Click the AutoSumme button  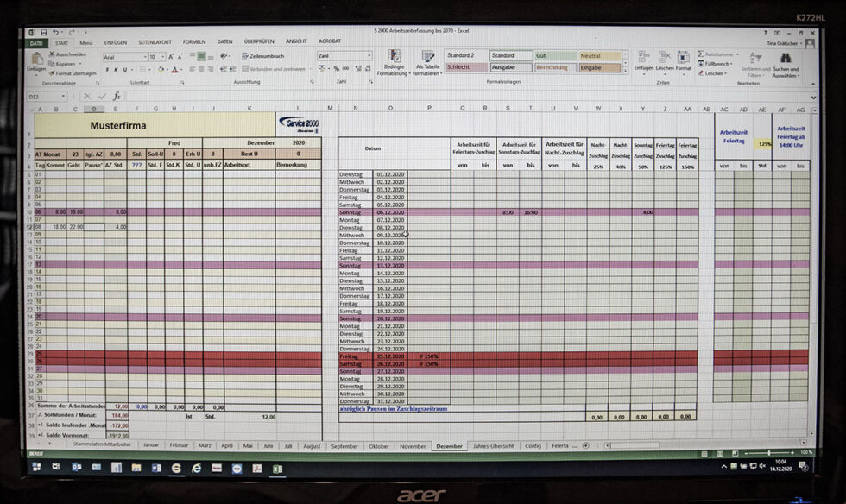(x=716, y=54)
